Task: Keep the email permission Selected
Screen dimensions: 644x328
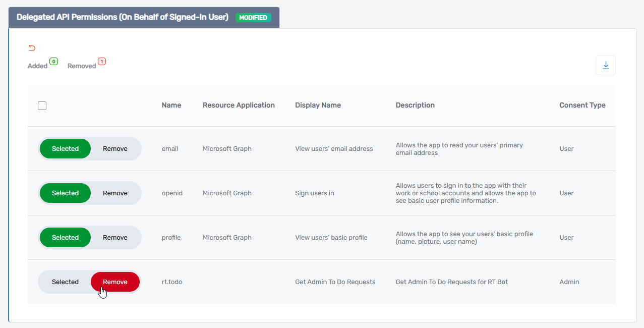Action: (x=65, y=148)
